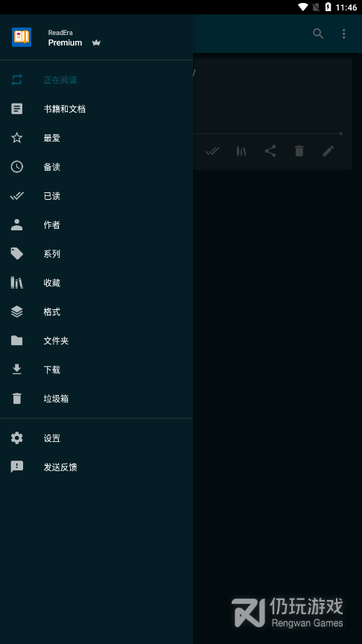
Task: Go to 备读 list
Action: [96, 167]
